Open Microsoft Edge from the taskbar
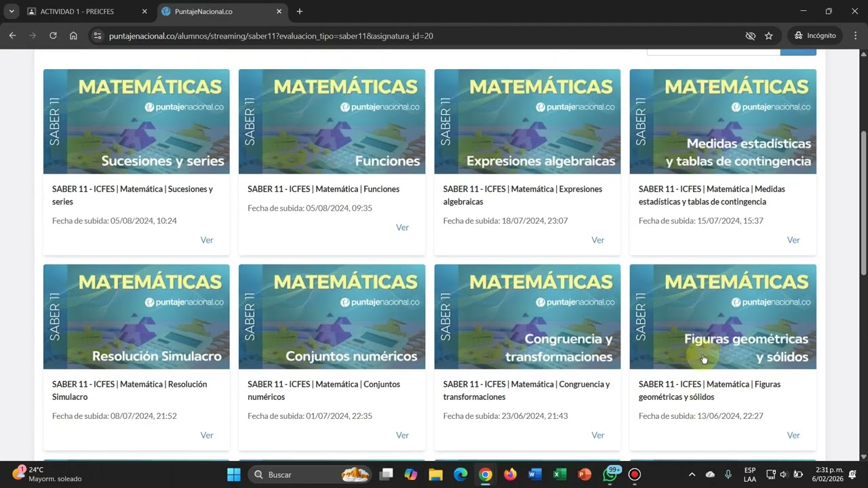The height and width of the screenshot is (488, 868). 460,474
